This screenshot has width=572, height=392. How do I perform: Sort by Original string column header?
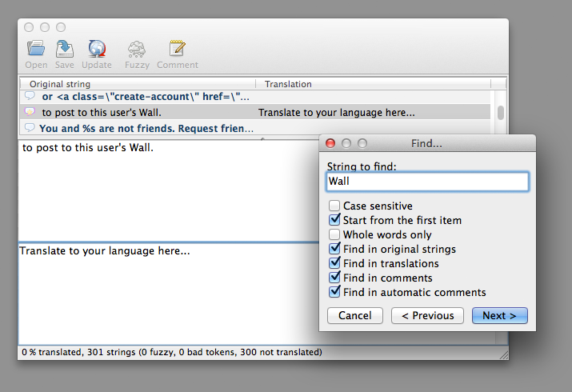[136, 84]
